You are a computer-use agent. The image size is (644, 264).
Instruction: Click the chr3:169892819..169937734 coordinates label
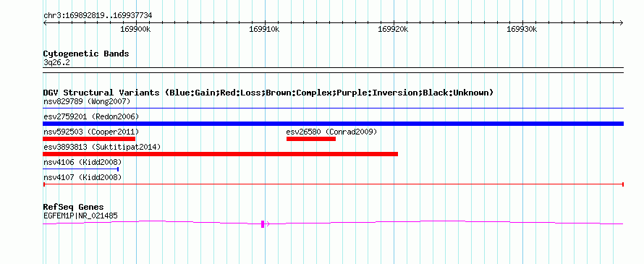(98, 16)
